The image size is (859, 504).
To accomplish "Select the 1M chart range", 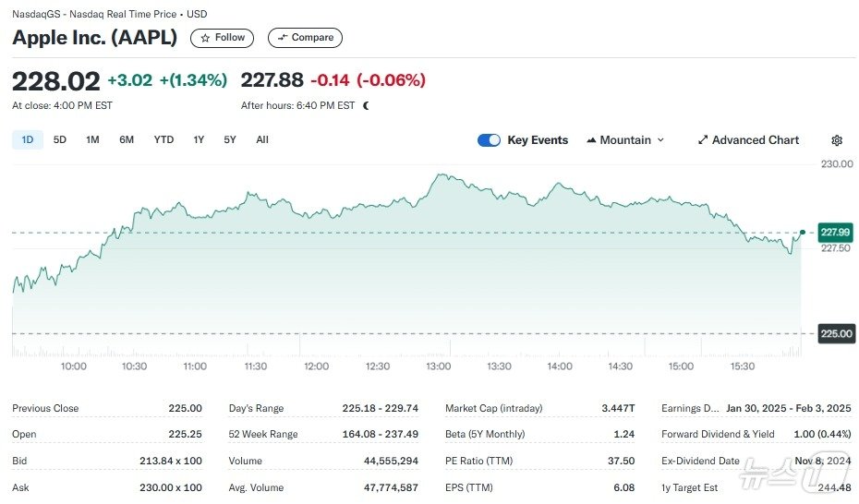I will 92,140.
